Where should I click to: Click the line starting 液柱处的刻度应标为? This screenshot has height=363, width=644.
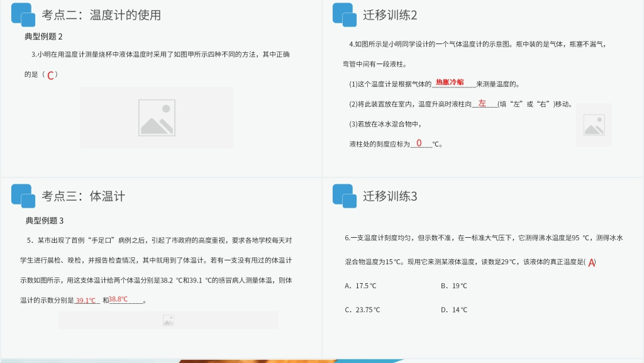(396, 143)
